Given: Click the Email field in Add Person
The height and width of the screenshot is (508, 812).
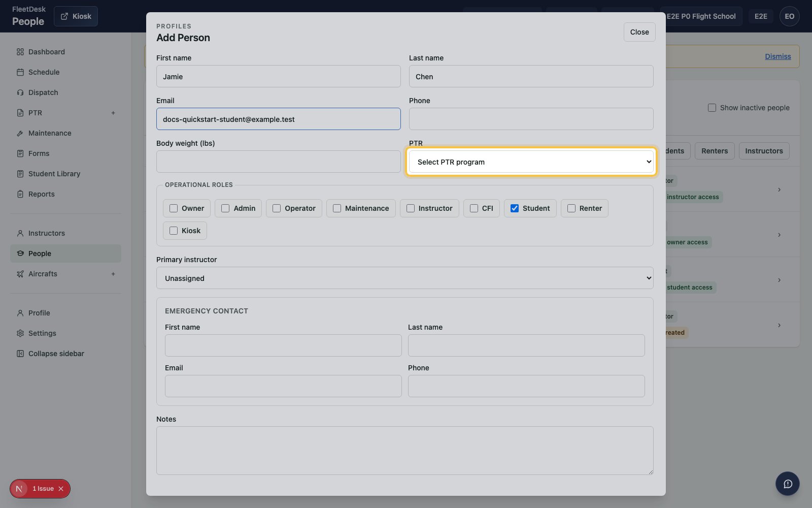Looking at the screenshot, I should (279, 119).
